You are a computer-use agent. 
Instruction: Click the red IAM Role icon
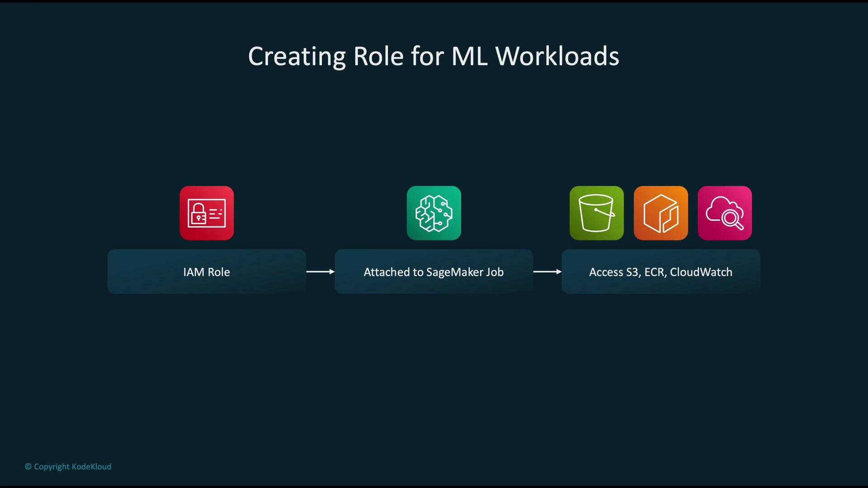[x=207, y=213]
